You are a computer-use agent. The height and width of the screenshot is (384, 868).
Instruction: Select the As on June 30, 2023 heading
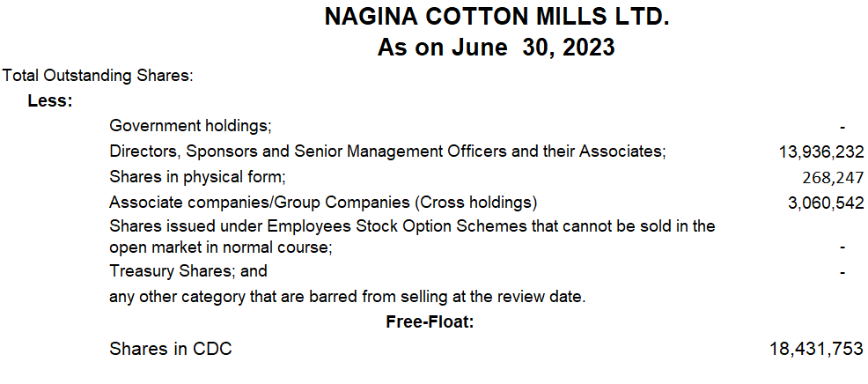click(x=496, y=48)
